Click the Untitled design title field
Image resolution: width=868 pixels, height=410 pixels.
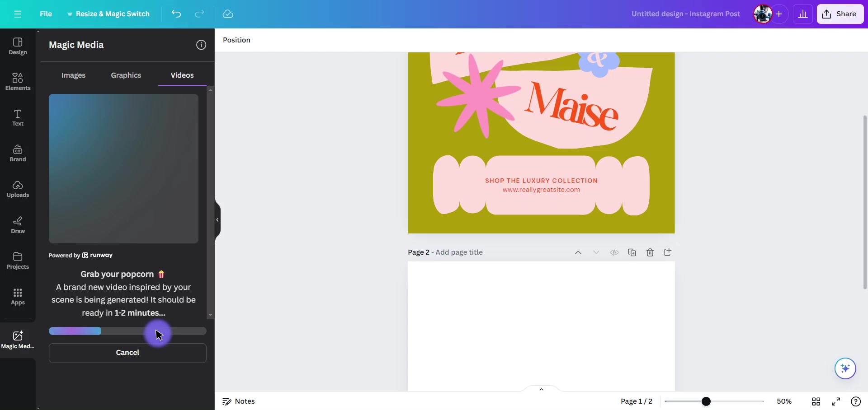686,14
